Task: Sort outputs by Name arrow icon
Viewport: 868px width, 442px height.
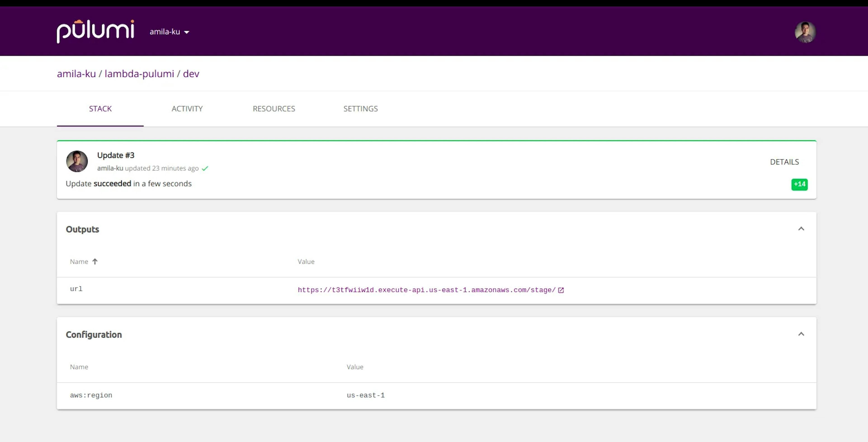Action: [95, 261]
